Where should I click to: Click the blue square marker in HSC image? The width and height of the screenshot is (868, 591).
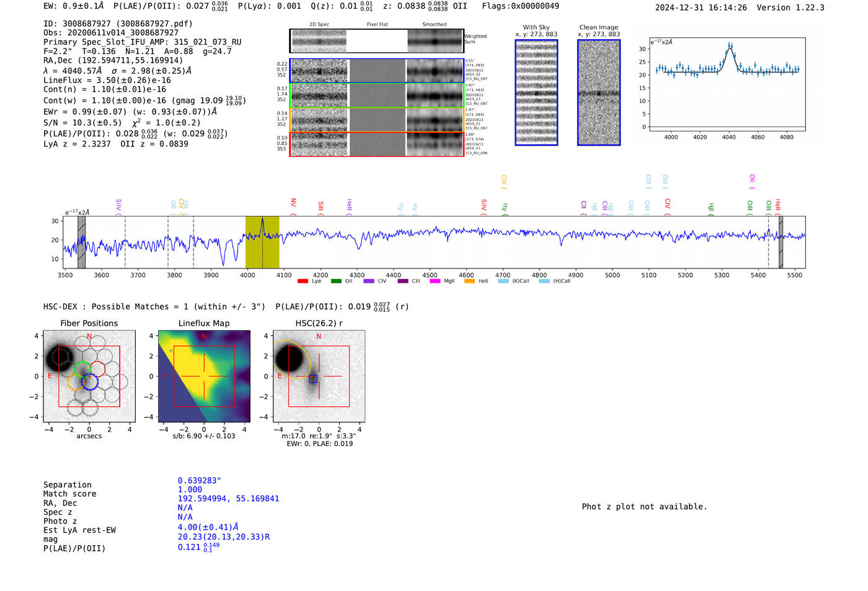(313, 379)
